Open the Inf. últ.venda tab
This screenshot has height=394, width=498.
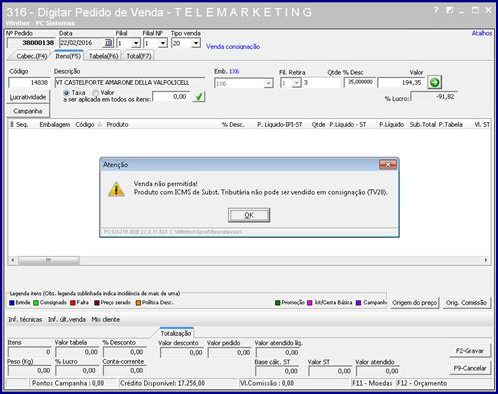pos(67,319)
